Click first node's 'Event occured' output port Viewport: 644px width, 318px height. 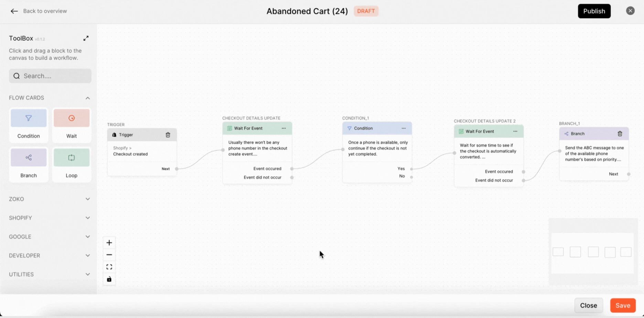(292, 169)
